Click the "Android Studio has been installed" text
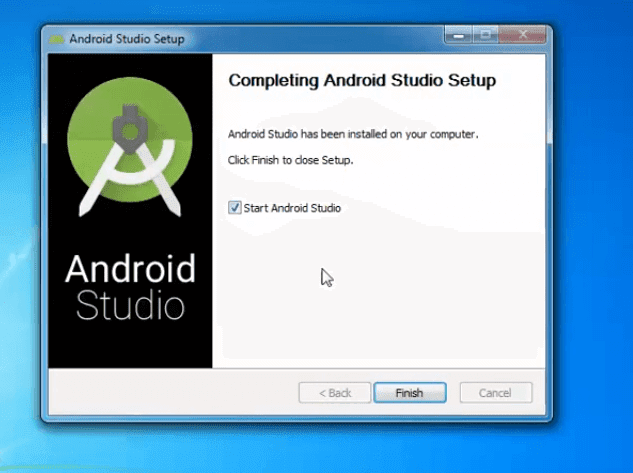This screenshot has width=633, height=473. (x=353, y=134)
